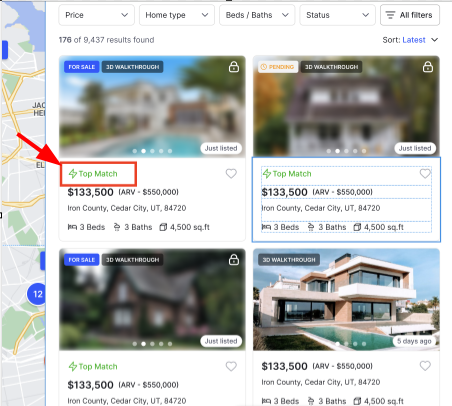Click the heart on third Top Match listing
Screen dimensions: 452x406
(x=231, y=366)
